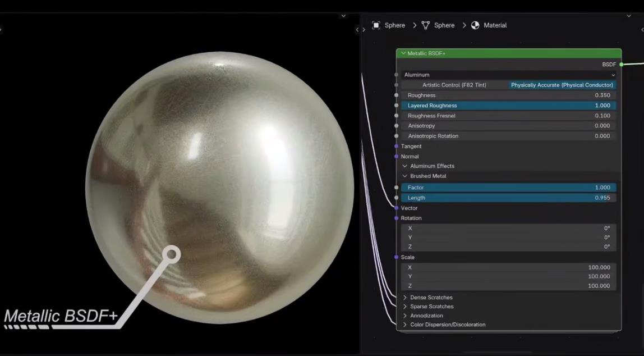Viewport: 644px width, 356px height.
Task: Click the Brushed Metal Factor input socket
Action: [x=397, y=188]
